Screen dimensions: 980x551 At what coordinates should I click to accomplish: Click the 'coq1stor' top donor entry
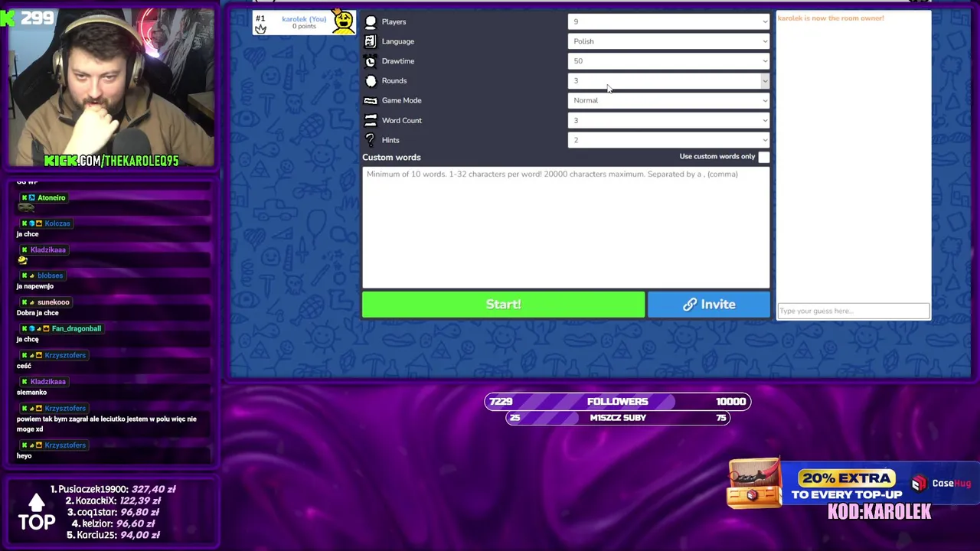[113, 512]
